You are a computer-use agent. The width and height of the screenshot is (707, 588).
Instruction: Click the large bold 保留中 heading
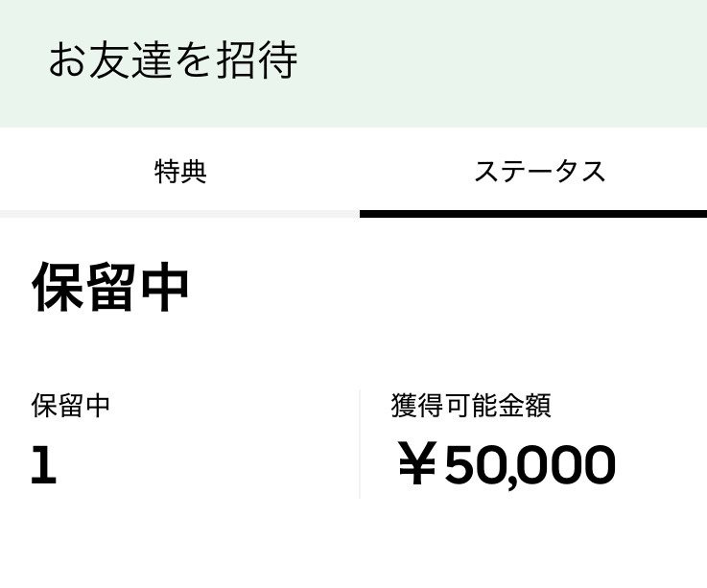pyautogui.click(x=111, y=287)
